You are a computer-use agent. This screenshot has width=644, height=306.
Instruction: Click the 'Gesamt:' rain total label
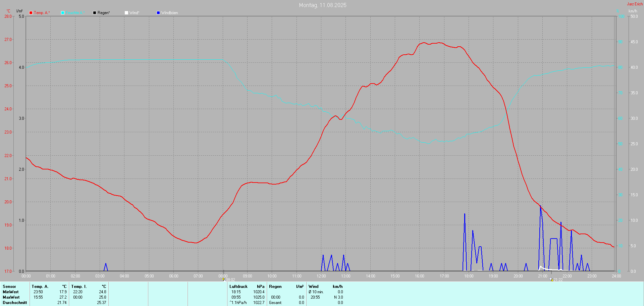pyautogui.click(x=276, y=303)
